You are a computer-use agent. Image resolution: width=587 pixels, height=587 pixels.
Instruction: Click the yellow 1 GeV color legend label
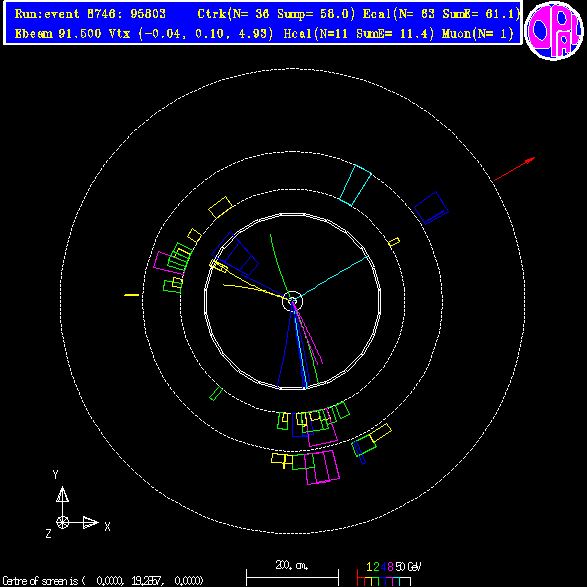click(x=369, y=567)
